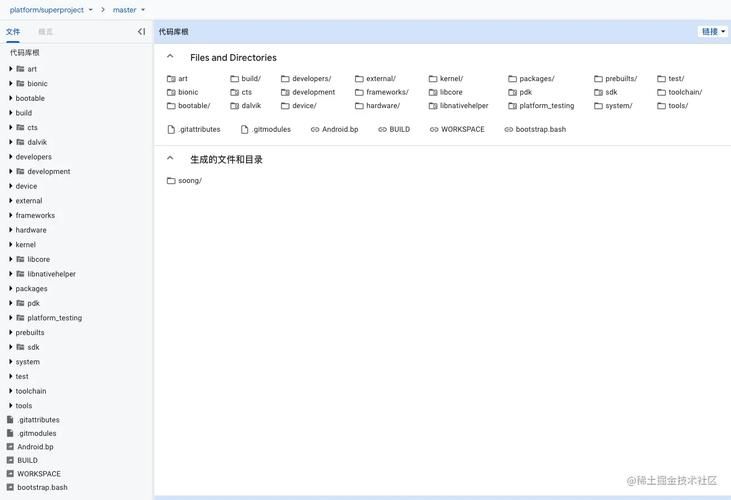
Task: Select prebuilts in the sidebar tree
Action: click(x=30, y=333)
